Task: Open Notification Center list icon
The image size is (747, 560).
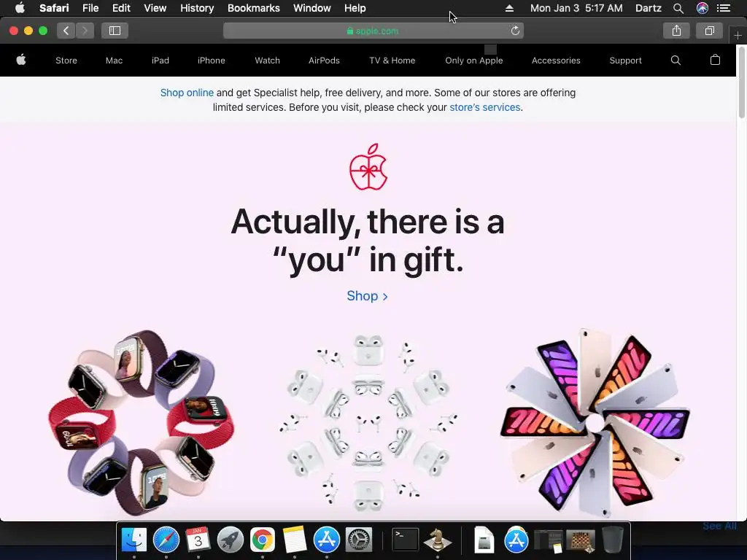Action: tap(723, 8)
